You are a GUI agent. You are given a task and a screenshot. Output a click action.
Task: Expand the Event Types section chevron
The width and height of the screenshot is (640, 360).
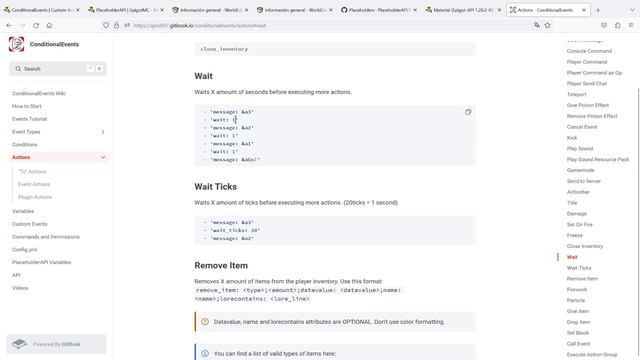pyautogui.click(x=103, y=132)
